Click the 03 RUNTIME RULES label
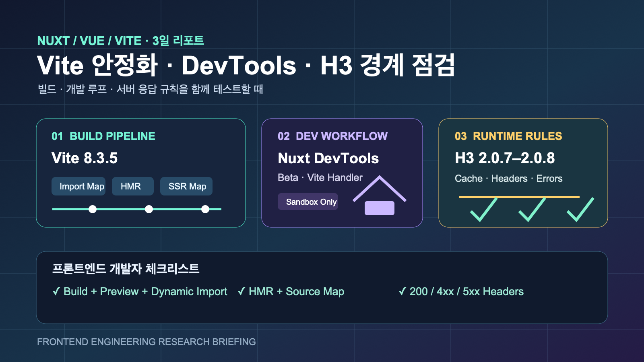Image resolution: width=644 pixels, height=362 pixels. coord(508,136)
